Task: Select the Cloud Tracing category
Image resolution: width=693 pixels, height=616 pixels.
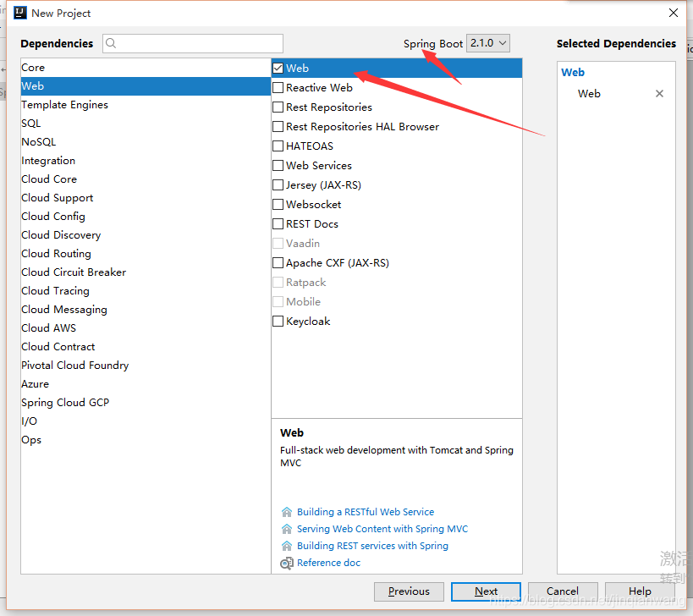Action: coord(146,291)
